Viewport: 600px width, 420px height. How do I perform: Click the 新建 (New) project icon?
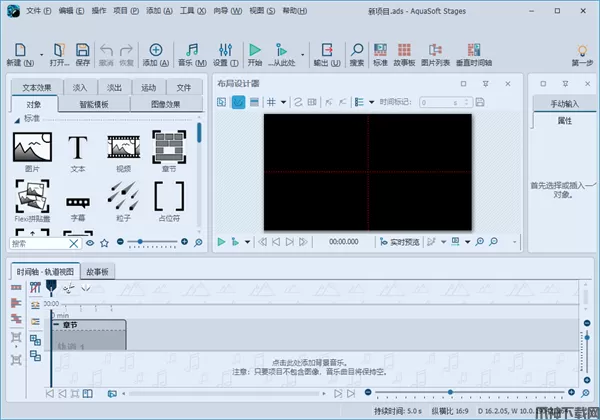click(20, 50)
